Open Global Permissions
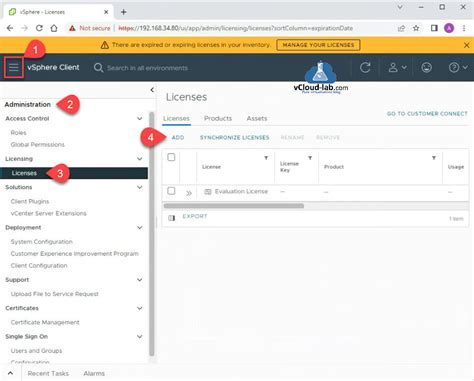The height and width of the screenshot is (381, 474). click(x=38, y=145)
